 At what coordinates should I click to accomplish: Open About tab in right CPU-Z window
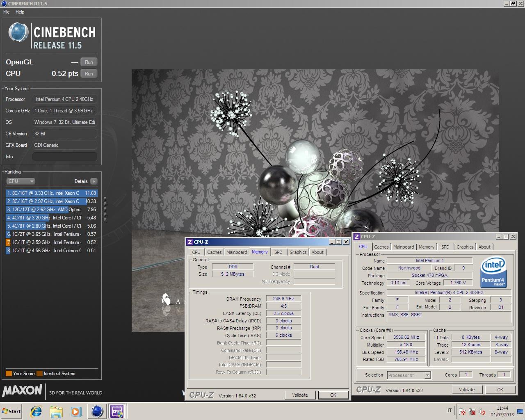[484, 247]
